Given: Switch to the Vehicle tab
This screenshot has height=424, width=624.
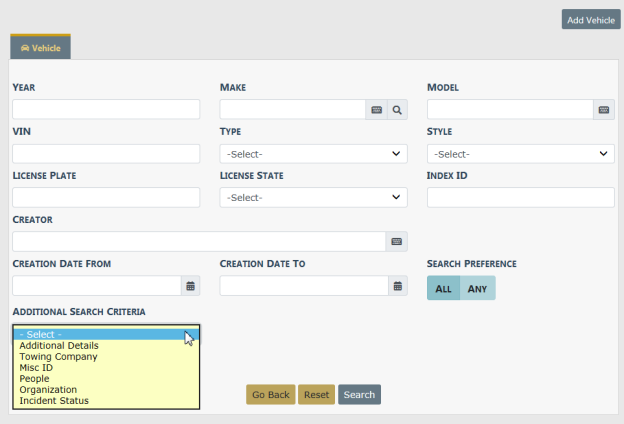Looking at the screenshot, I should pos(40,47).
